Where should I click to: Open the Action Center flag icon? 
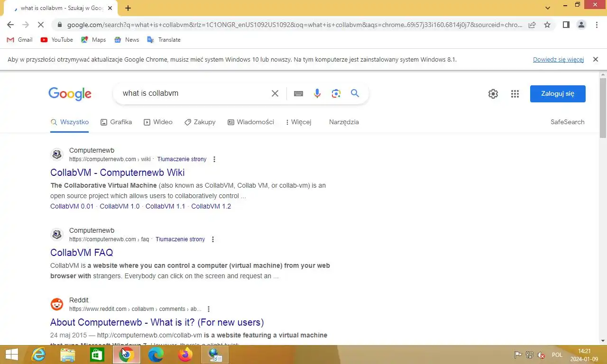coord(518,355)
